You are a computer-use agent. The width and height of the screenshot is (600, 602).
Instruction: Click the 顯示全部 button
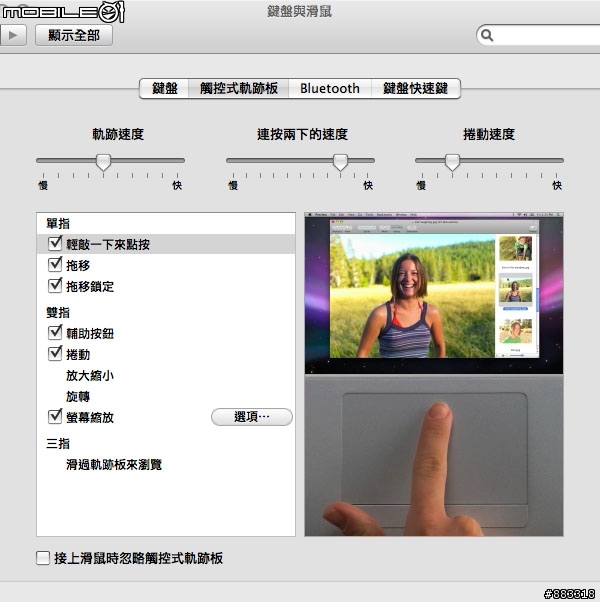click(x=74, y=35)
